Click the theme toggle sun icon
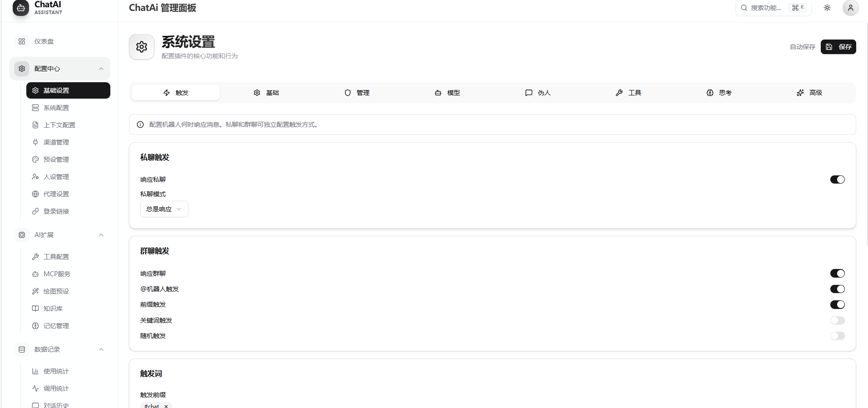This screenshot has height=408, width=868. click(x=827, y=8)
